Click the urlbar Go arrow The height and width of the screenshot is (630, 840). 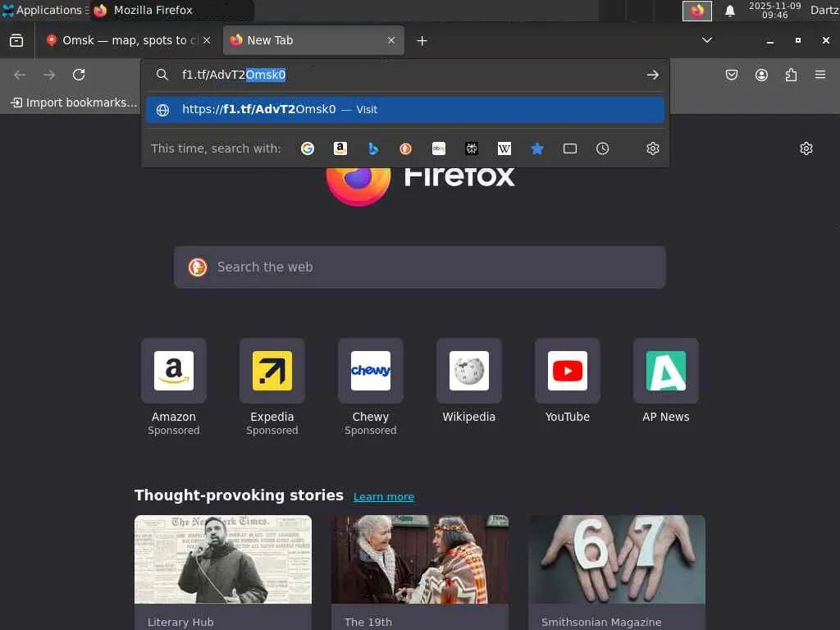tap(652, 75)
